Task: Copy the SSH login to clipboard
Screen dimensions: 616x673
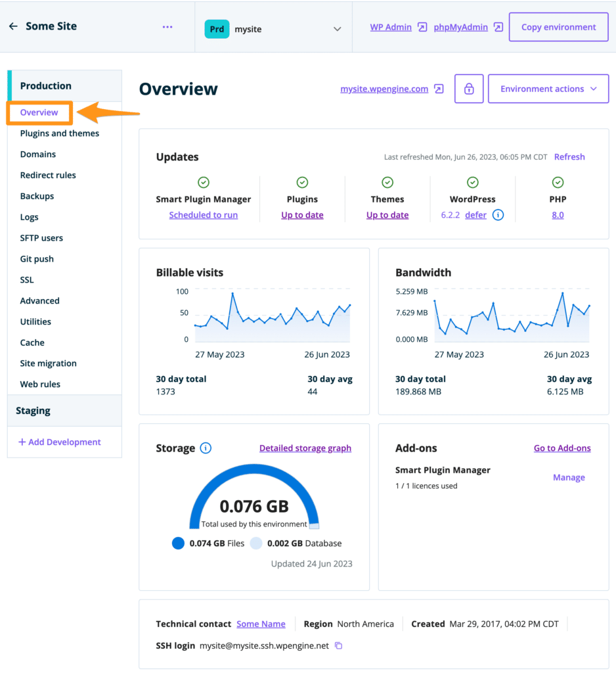Action: (338, 645)
